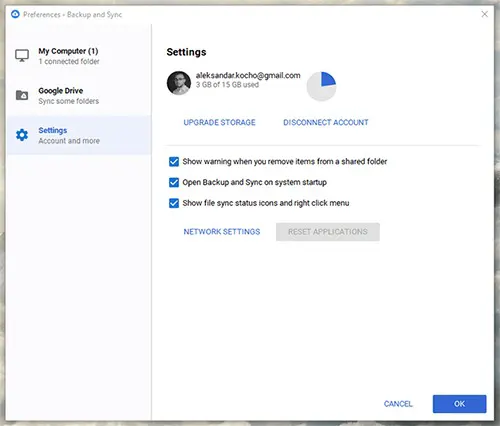Screen dimensions: 500x426
Task: Click the 'Account and more' subtitle
Action: coord(69,141)
